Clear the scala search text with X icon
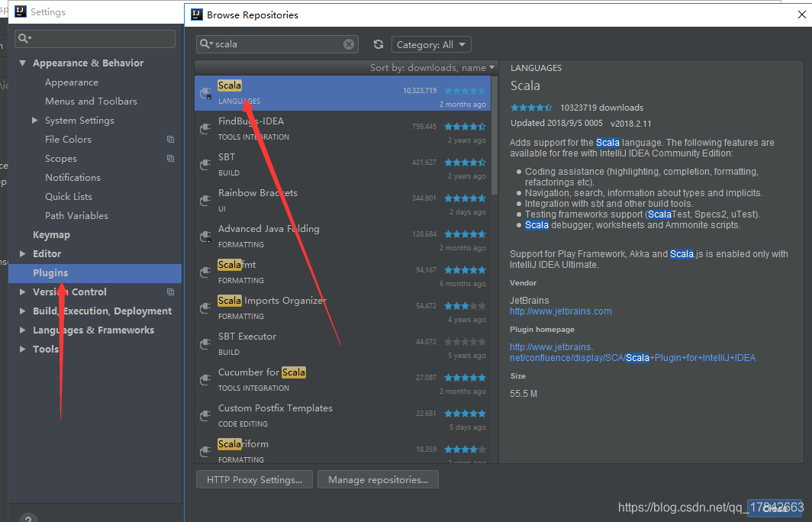This screenshot has width=812, height=522. point(349,44)
